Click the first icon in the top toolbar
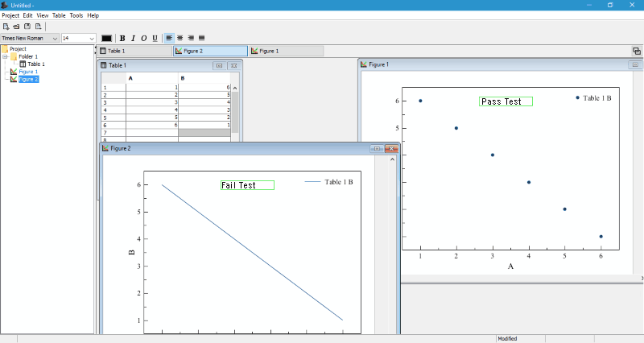Screen dimensions: 644x343 tap(6, 27)
